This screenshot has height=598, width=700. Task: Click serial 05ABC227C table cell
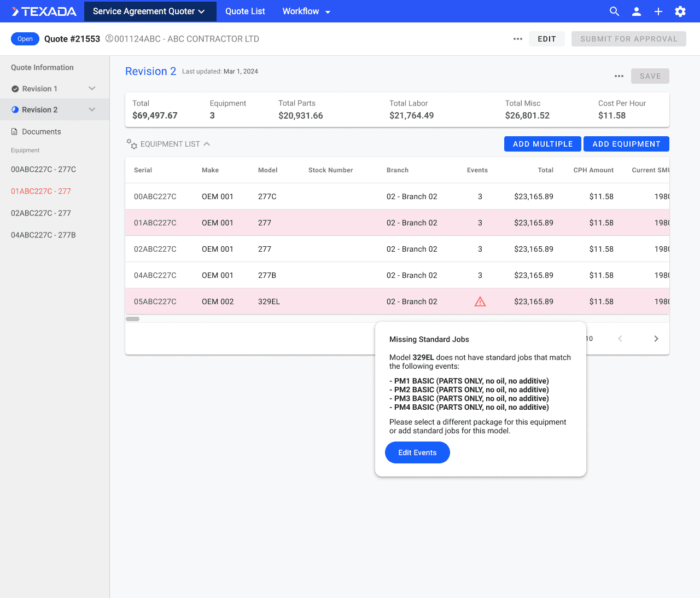(155, 301)
